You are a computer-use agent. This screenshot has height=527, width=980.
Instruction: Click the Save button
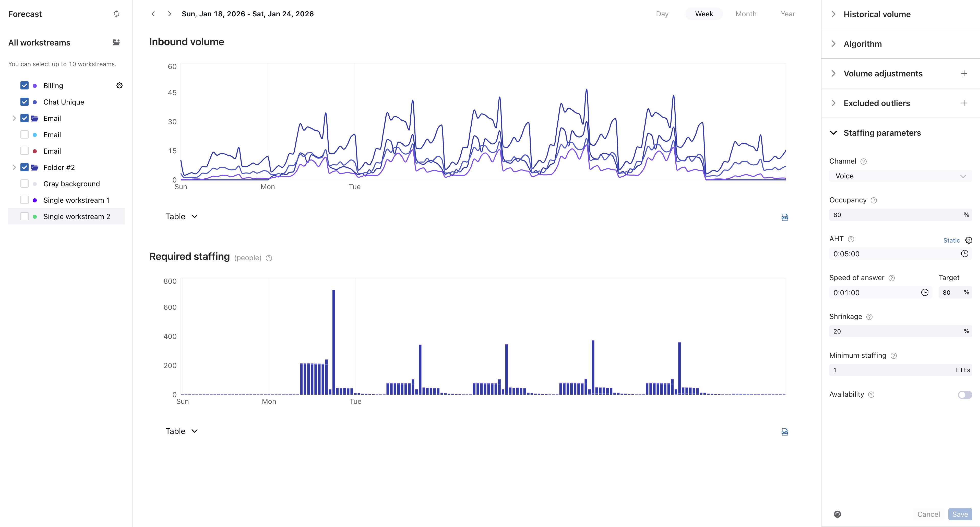pyautogui.click(x=960, y=514)
